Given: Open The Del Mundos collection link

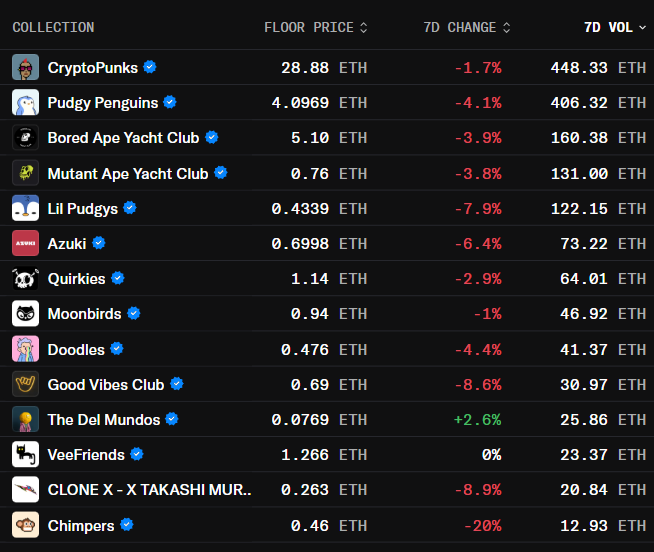Looking at the screenshot, I should pyautogui.click(x=104, y=420).
